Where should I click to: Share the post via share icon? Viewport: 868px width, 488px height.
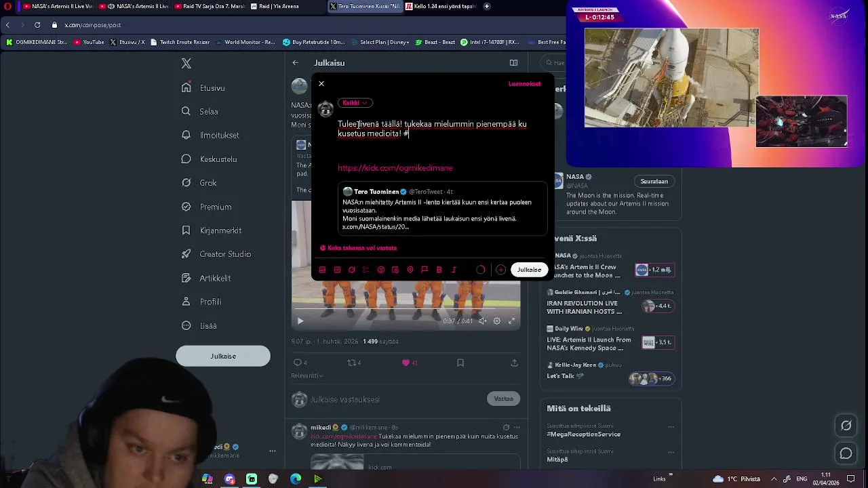(515, 363)
